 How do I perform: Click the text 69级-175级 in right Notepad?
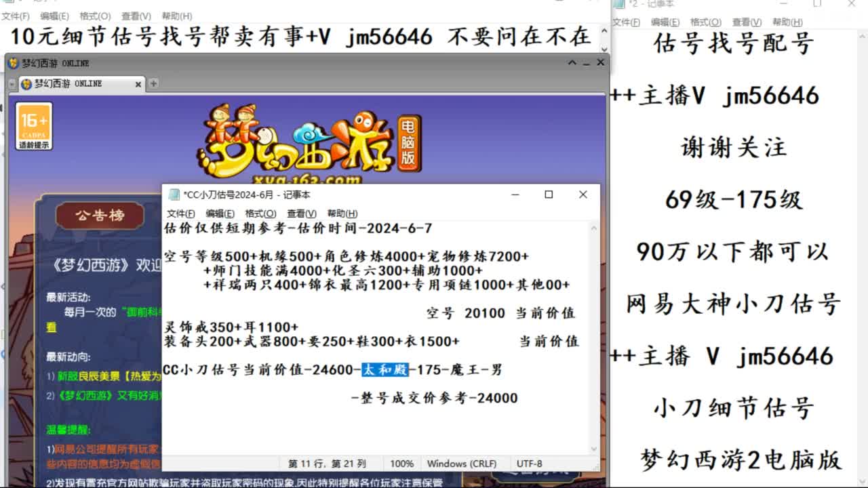point(734,199)
